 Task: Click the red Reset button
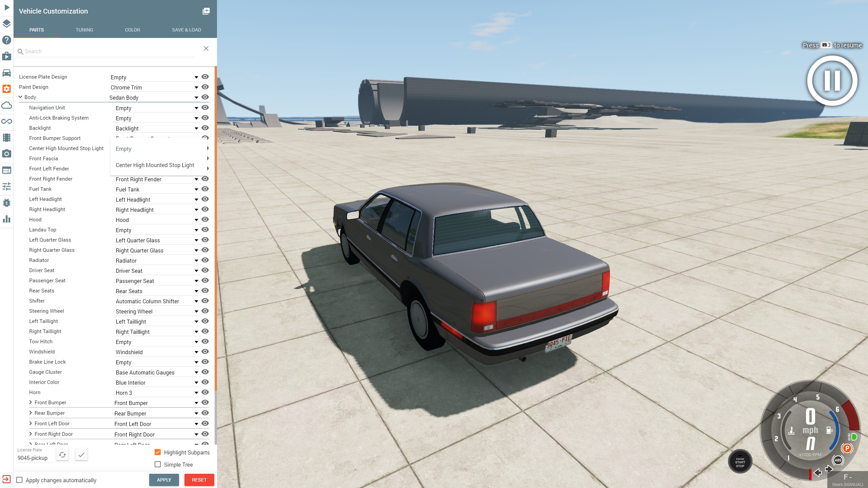[x=199, y=480]
